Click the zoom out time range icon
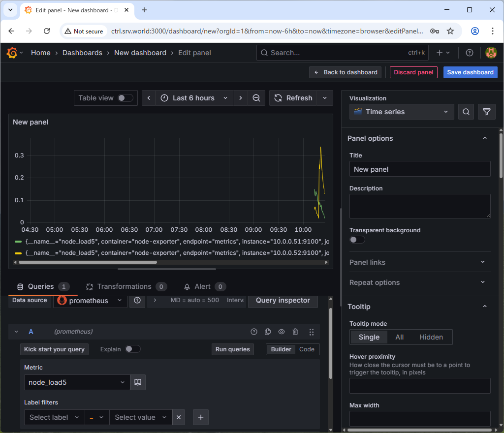Image resolution: width=504 pixels, height=433 pixels. (256, 98)
